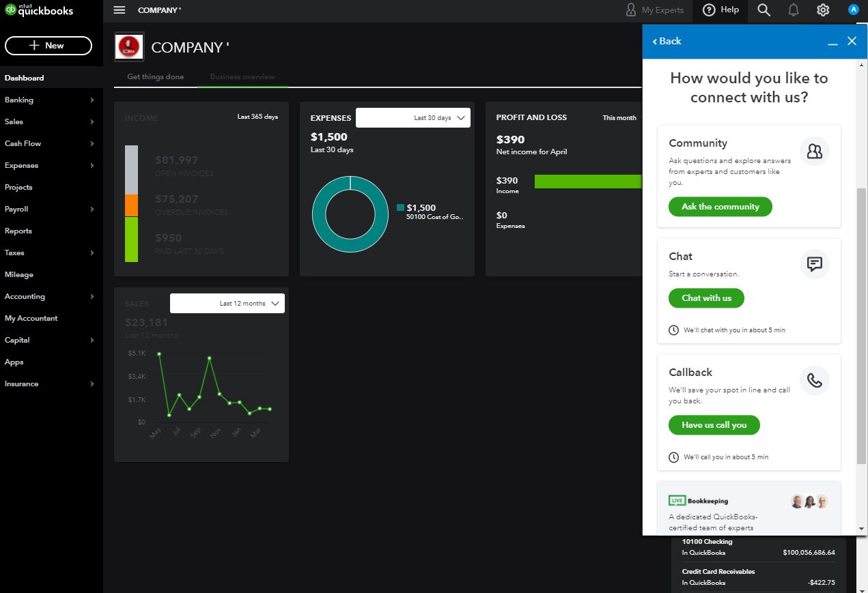The height and width of the screenshot is (593, 868).
Task: Click the LIVE Bookkeeping badge icon
Action: [677, 500]
